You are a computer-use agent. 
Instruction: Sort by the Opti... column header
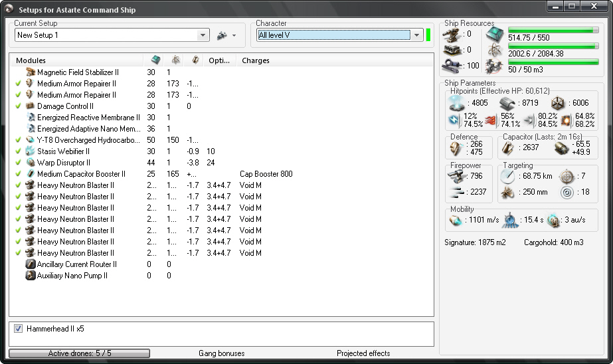(219, 60)
